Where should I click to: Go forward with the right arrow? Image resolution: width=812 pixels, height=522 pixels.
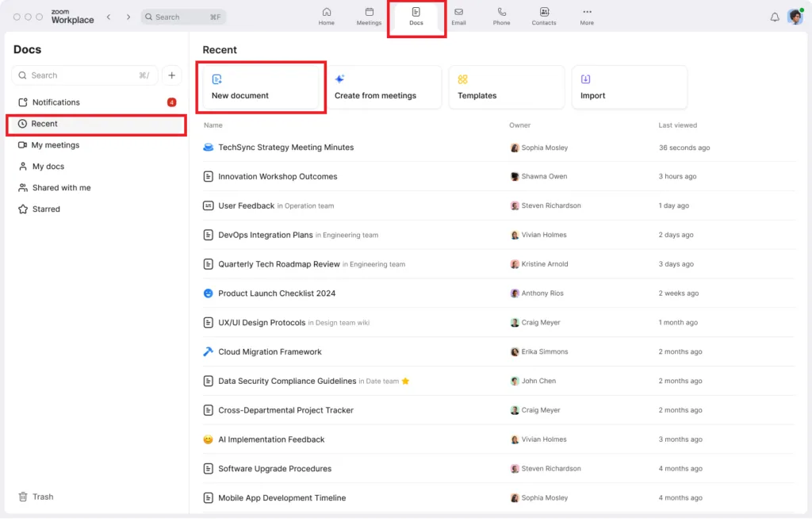[128, 17]
